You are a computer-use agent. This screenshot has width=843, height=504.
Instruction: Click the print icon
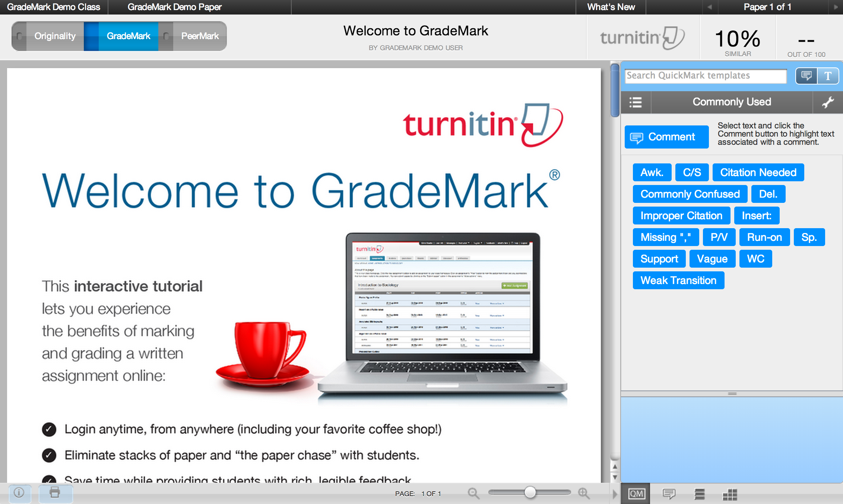tap(55, 493)
